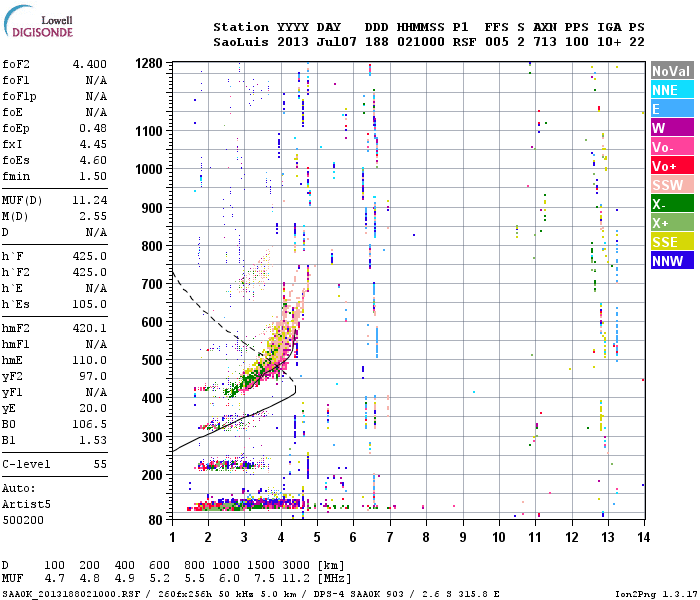Select the E blue legend swatch
This screenshot has height=600, width=700.
point(672,109)
